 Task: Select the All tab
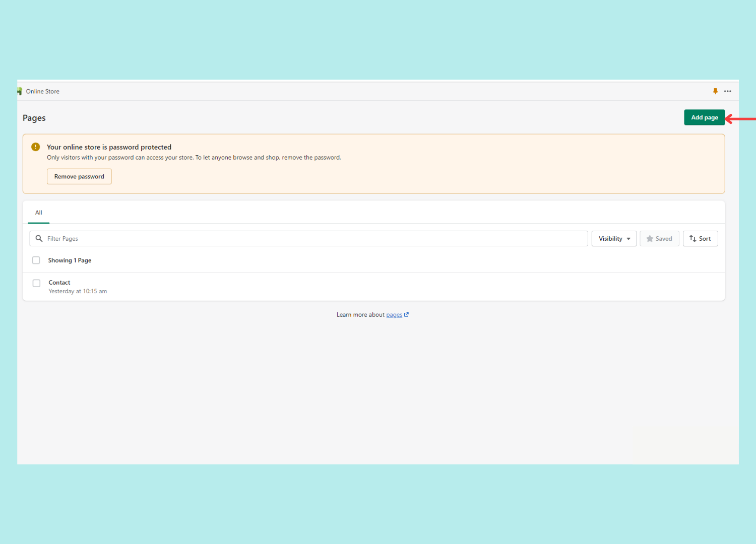click(39, 213)
